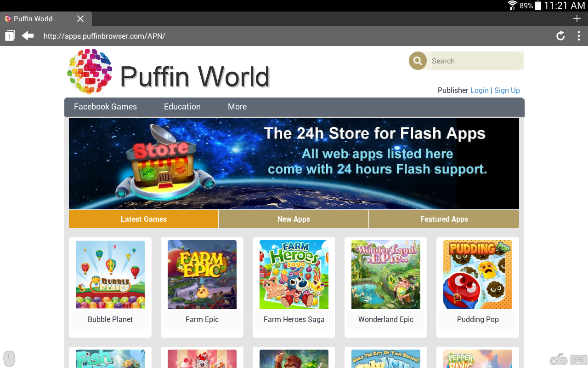
Task: Close the Puffin World tab
Action: 80,18
